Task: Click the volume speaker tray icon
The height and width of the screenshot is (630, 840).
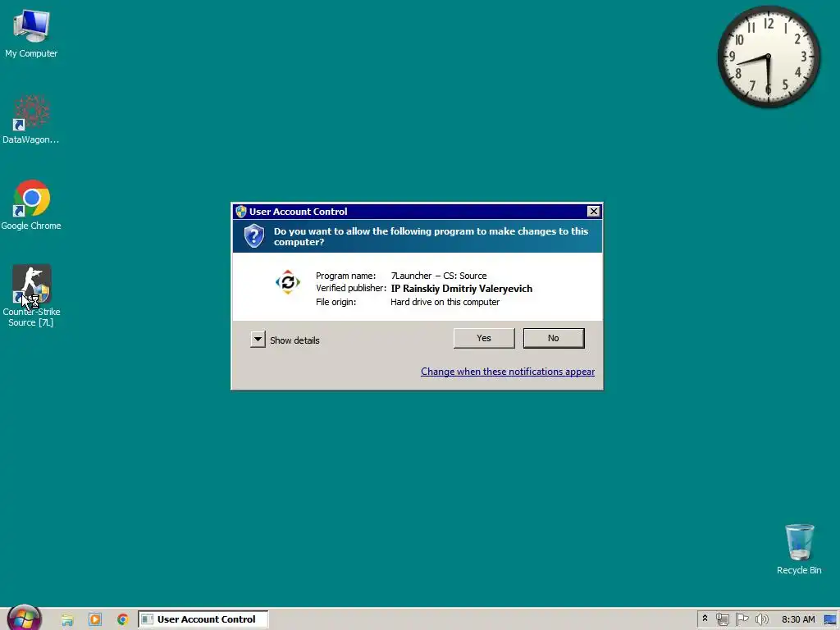Action: [761, 619]
